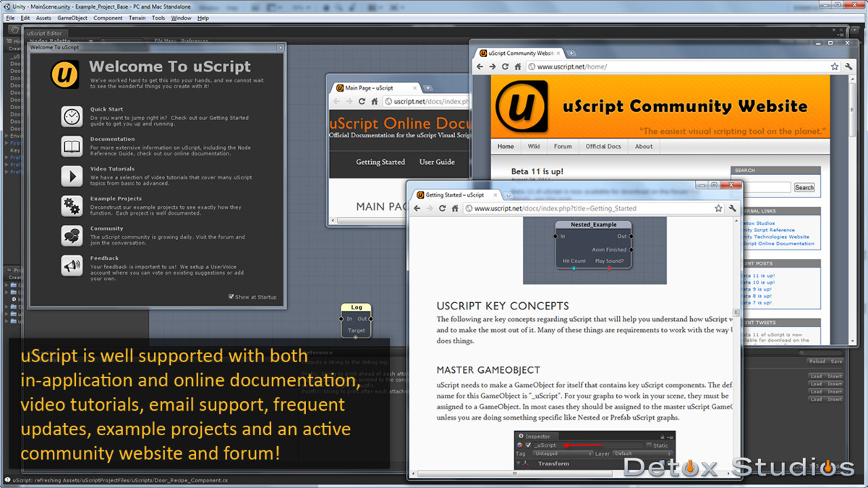Expand Envi hierarchy item arrow

pos(7,135)
